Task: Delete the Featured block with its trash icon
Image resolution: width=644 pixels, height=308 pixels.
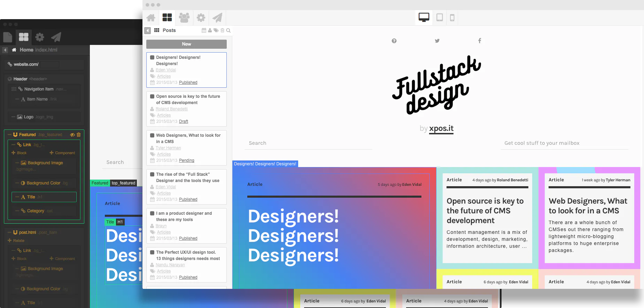Action: coord(79,135)
